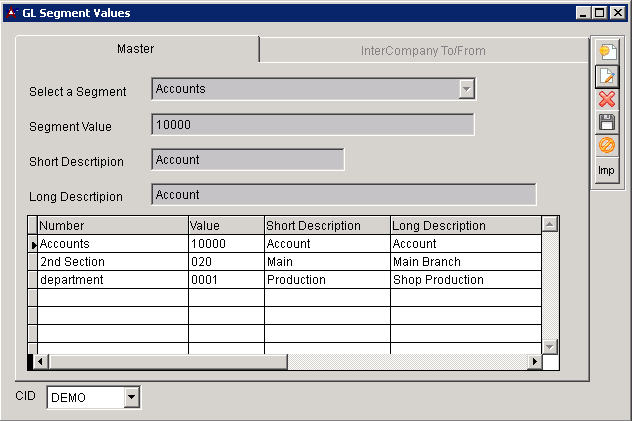Select the 2nd Section row in grid
The height and width of the screenshot is (421, 632).
[x=112, y=262]
